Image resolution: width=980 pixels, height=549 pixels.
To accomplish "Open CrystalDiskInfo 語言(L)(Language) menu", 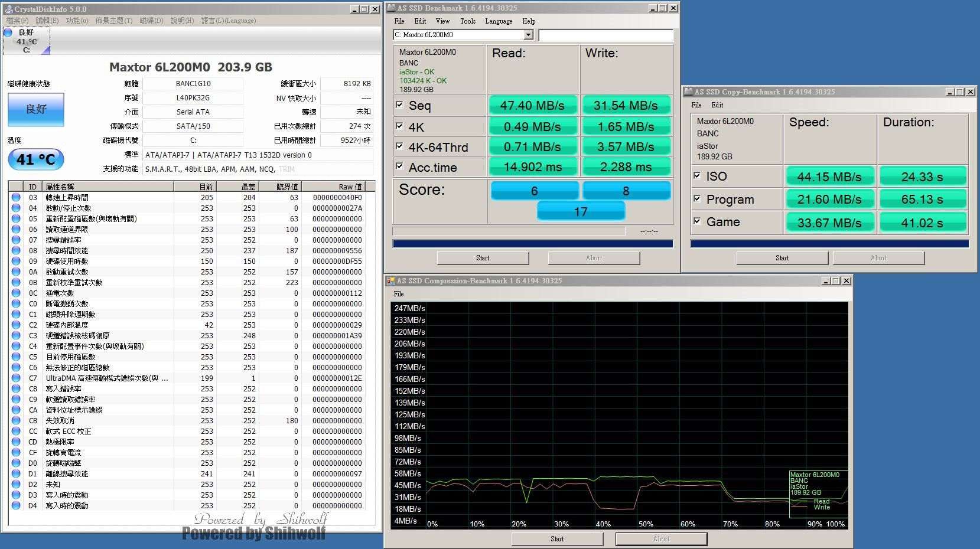I will point(229,21).
